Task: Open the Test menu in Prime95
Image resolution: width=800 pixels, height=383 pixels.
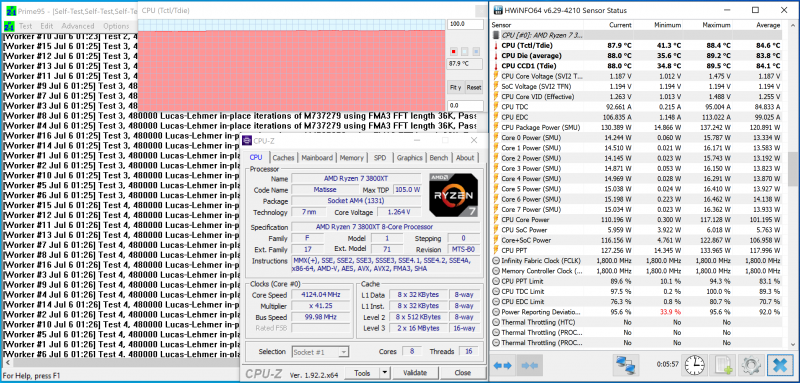Action: tap(25, 26)
